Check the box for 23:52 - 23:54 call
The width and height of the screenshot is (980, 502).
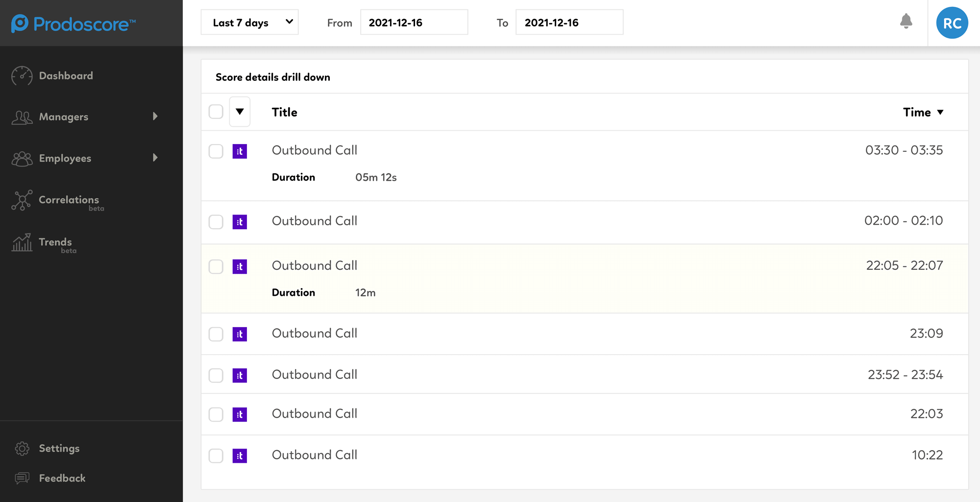(x=216, y=375)
